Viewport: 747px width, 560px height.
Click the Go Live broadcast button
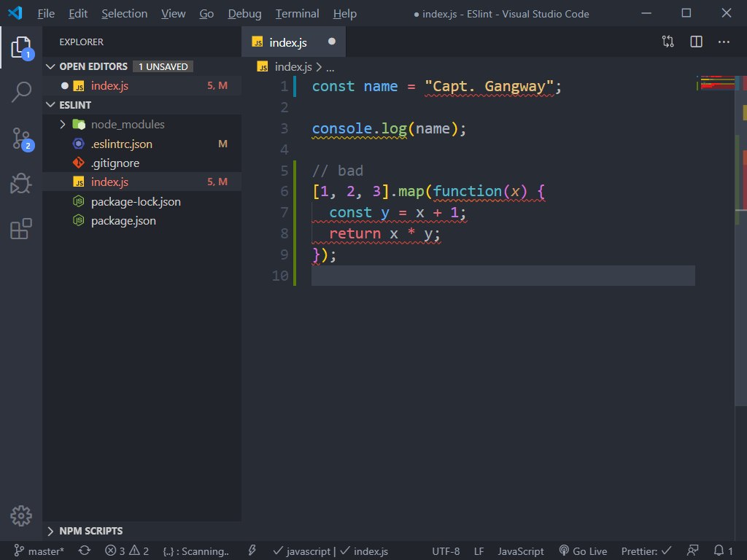(x=583, y=551)
